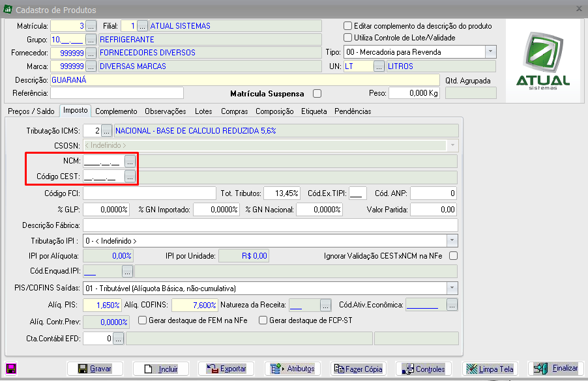
Task: Open the Complemento tab
Action: pyautogui.click(x=116, y=111)
